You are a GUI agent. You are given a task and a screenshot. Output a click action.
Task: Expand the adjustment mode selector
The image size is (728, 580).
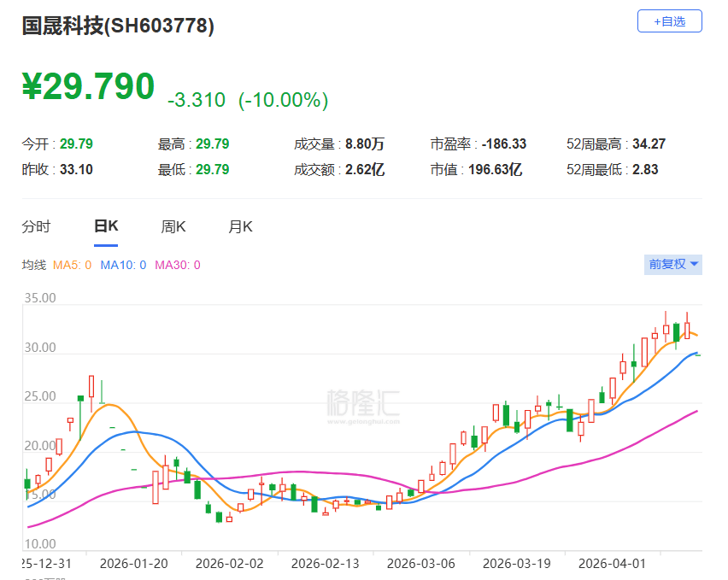(671, 265)
